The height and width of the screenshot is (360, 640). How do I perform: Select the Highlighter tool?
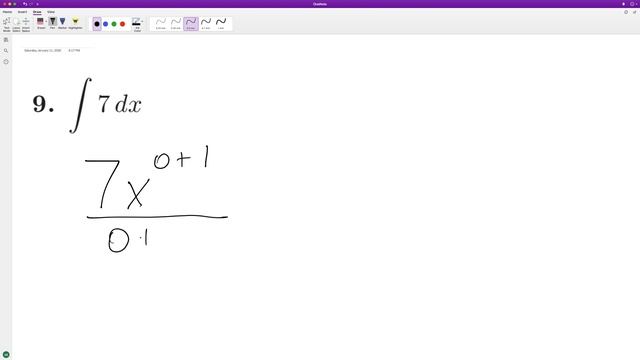pos(75,23)
